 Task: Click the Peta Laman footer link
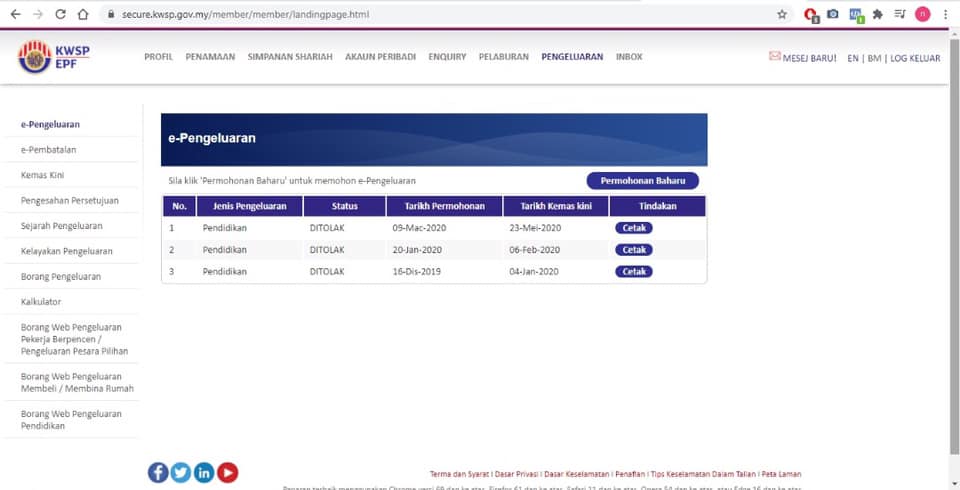point(781,474)
